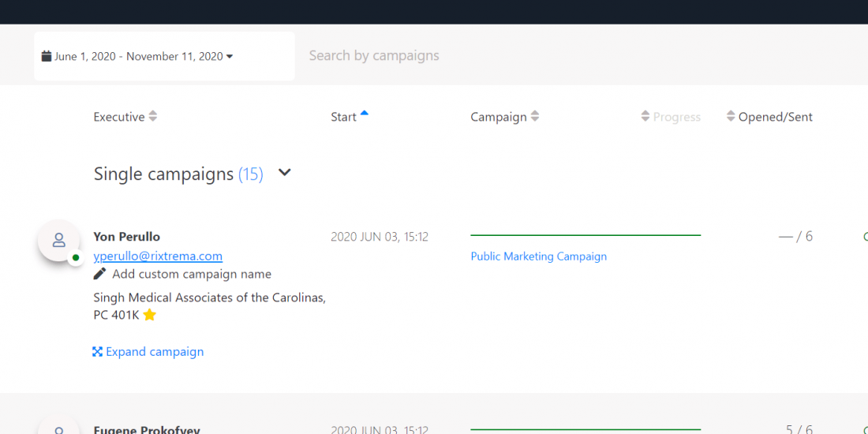Open the June 1 – November 11 date range dropdown arrow
The width and height of the screenshot is (868, 434).
pyautogui.click(x=230, y=57)
